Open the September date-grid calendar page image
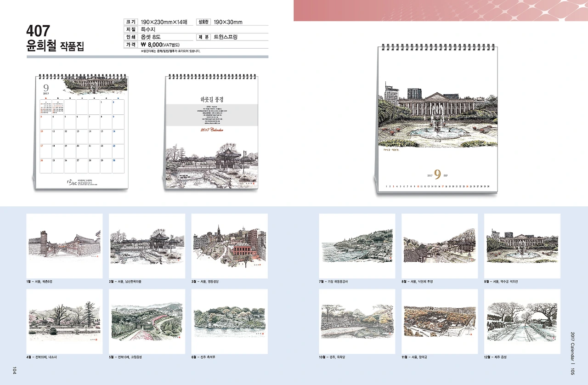Screen dimensions: 588x385 click(x=82, y=132)
